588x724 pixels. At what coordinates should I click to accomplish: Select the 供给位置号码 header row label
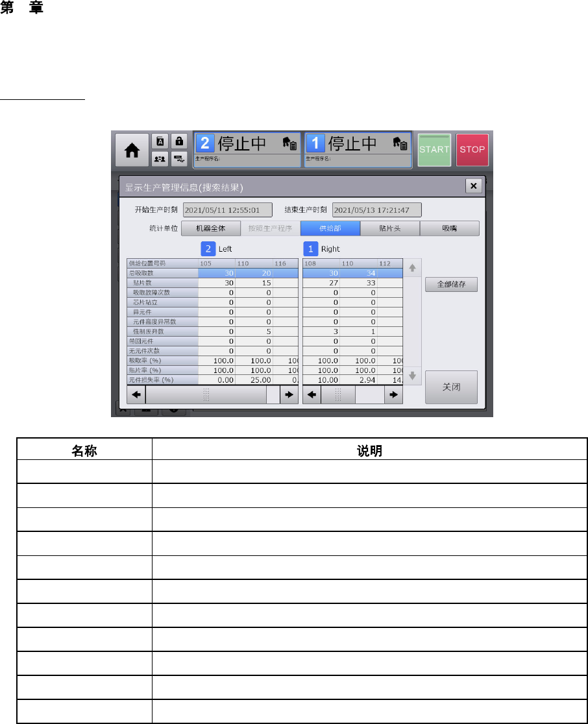[163, 263]
